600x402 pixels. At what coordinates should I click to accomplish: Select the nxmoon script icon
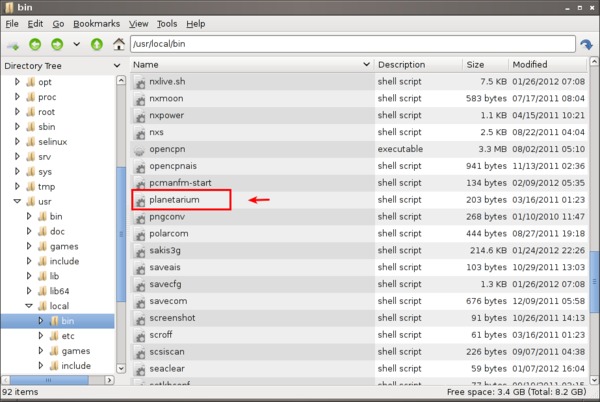[140, 99]
